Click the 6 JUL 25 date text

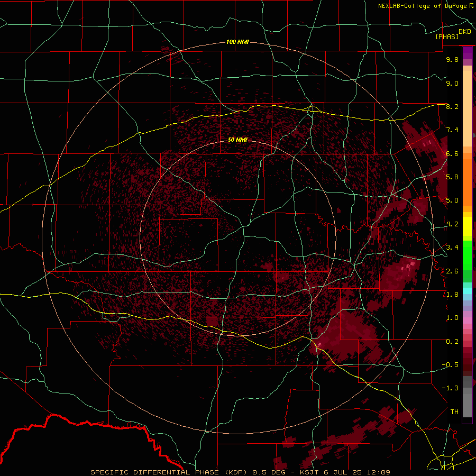click(x=344, y=472)
